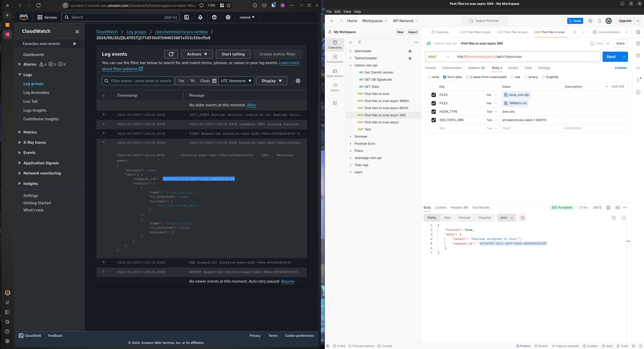Open AWS help question mark icon
This screenshot has width=644, height=349.
[214, 17]
